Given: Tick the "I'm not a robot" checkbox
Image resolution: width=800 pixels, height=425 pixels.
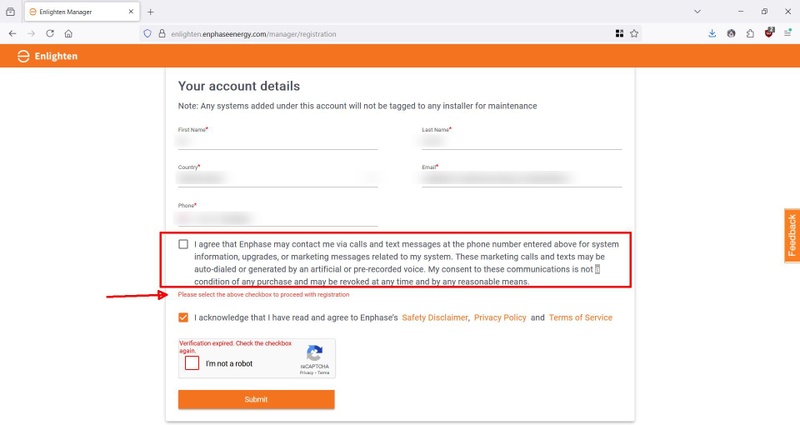Looking at the screenshot, I should click(x=192, y=363).
